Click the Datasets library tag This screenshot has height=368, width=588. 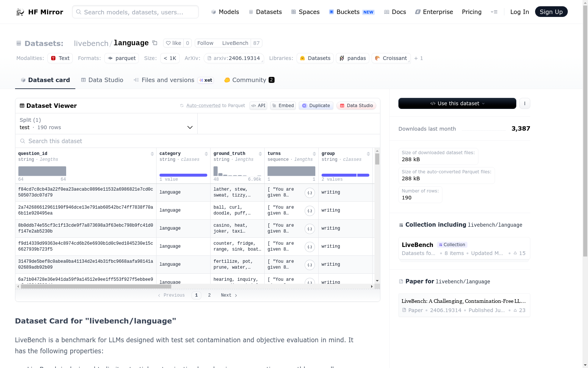coord(315,58)
